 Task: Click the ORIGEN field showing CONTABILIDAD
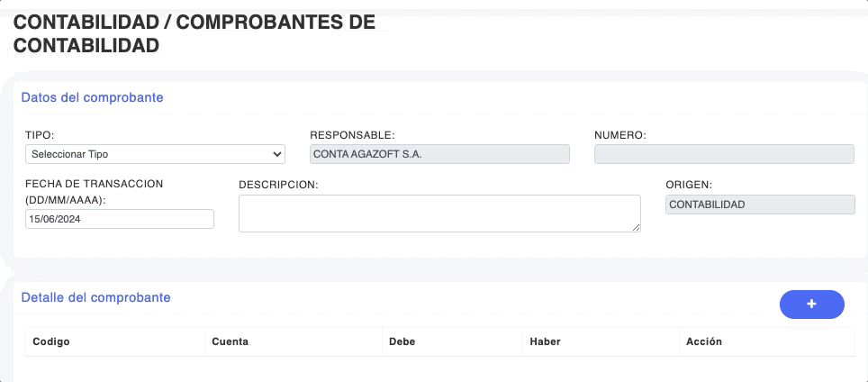pyautogui.click(x=759, y=205)
